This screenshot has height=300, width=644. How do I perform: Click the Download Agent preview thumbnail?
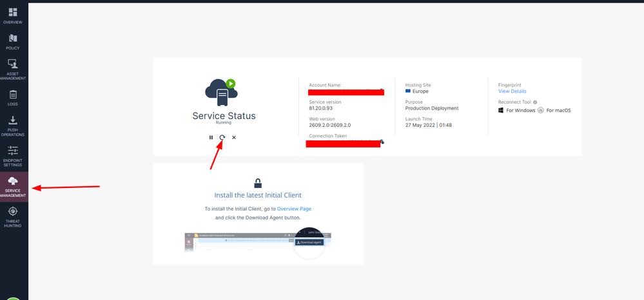point(258,244)
